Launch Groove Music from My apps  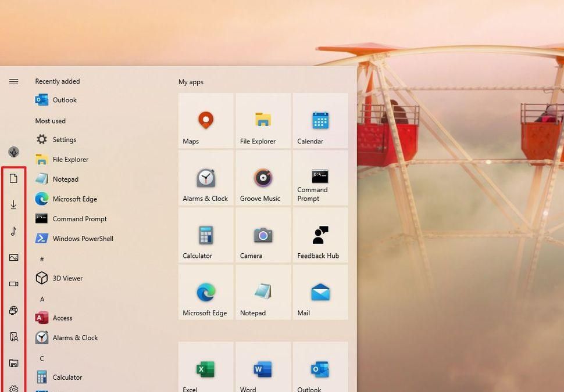(x=262, y=178)
